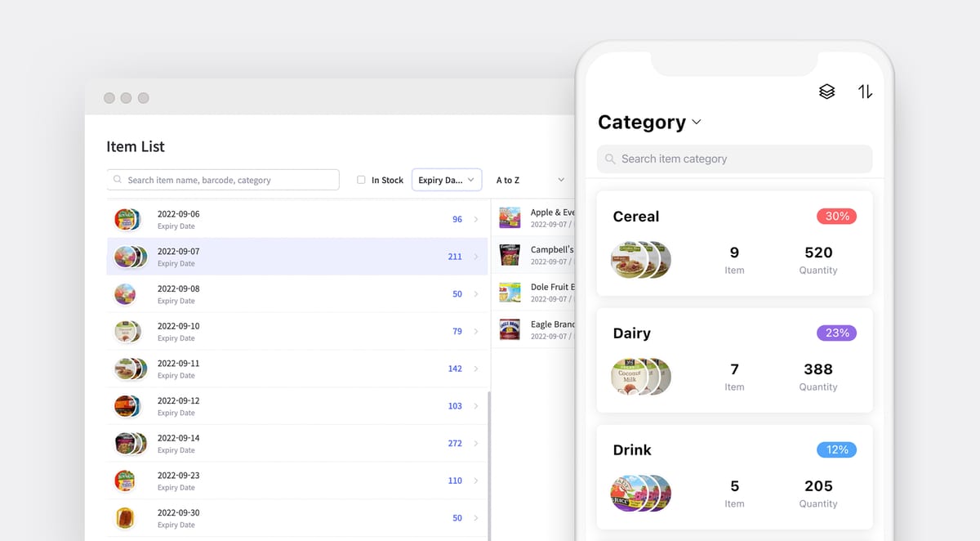Image resolution: width=980 pixels, height=541 pixels.
Task: Switch to the Item List view
Action: click(x=135, y=146)
